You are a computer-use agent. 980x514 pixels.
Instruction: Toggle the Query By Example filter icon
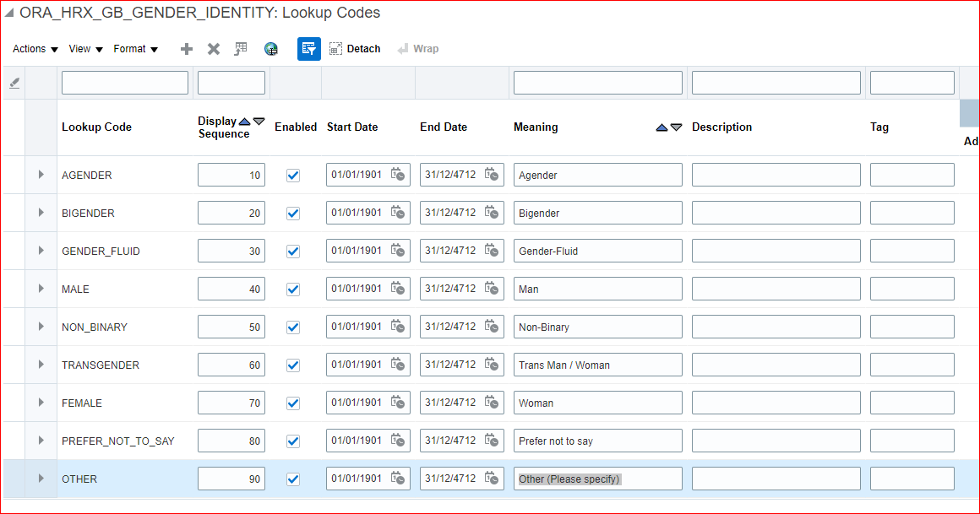coord(308,48)
